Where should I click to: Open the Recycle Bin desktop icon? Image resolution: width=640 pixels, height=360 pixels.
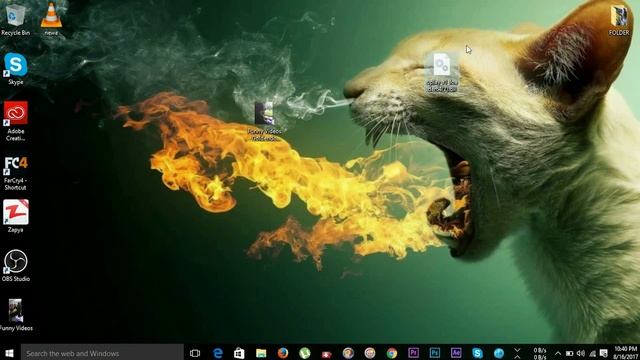16,19
